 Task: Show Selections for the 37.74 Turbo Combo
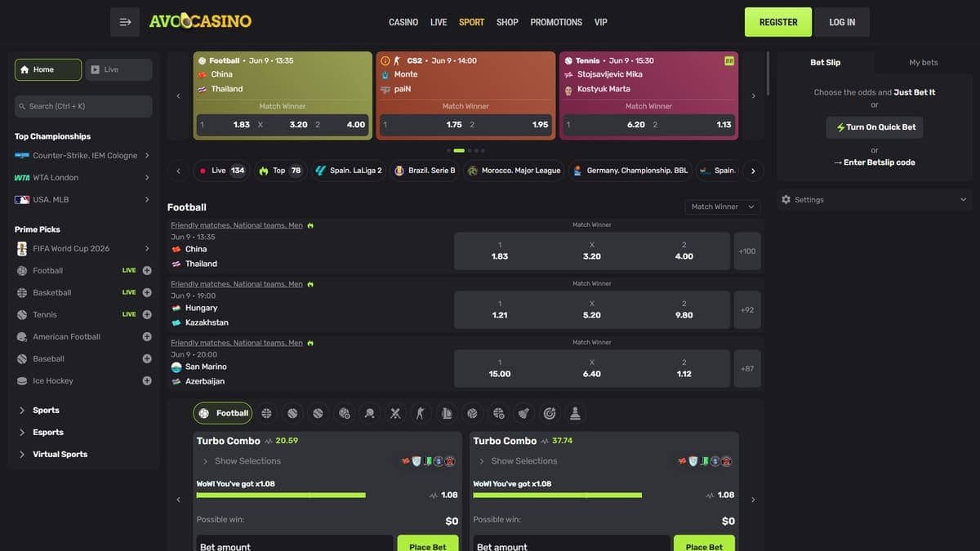pyautogui.click(x=518, y=461)
